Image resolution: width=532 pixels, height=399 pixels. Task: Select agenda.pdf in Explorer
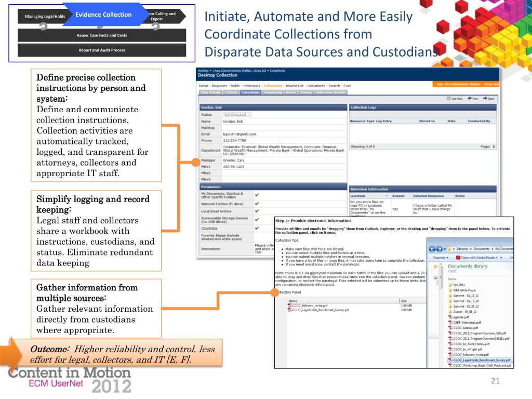tap(458, 317)
